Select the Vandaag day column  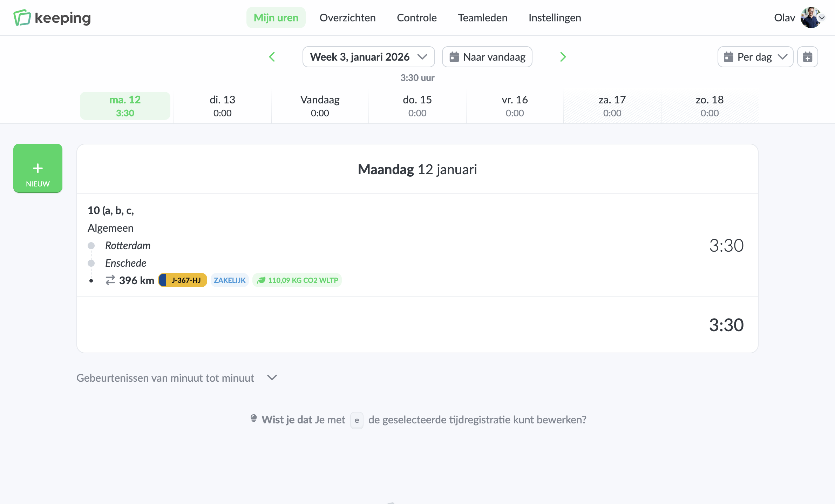[x=320, y=106]
